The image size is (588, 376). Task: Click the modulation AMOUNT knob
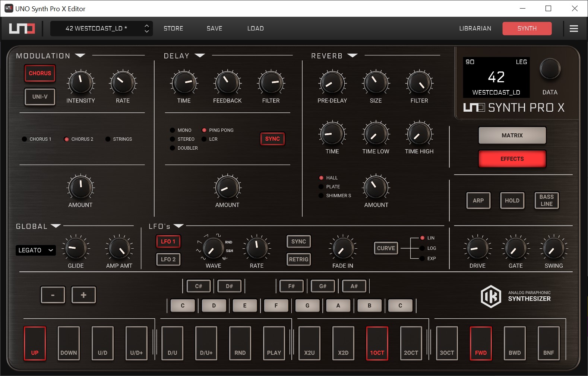pos(80,187)
